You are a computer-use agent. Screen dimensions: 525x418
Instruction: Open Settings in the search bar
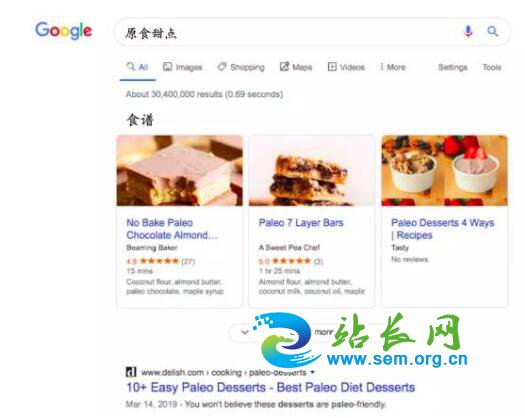point(453,67)
